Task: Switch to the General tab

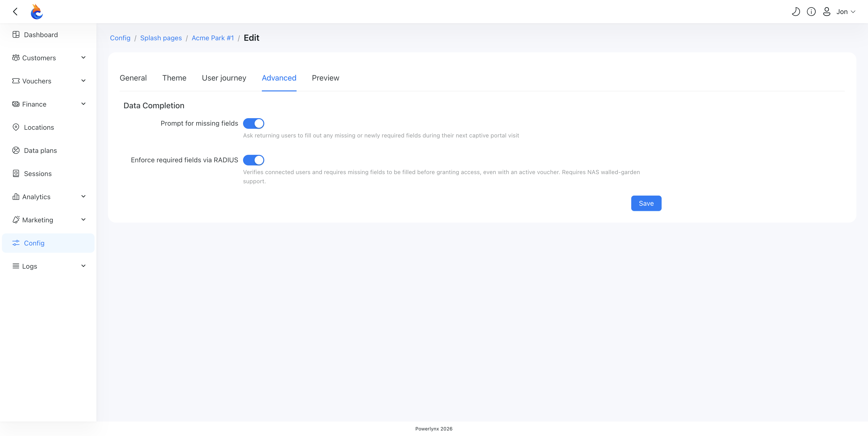Action: (x=133, y=78)
